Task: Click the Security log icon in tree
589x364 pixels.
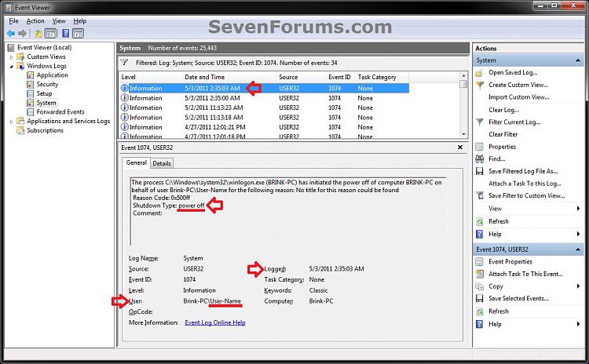Action: pos(31,84)
